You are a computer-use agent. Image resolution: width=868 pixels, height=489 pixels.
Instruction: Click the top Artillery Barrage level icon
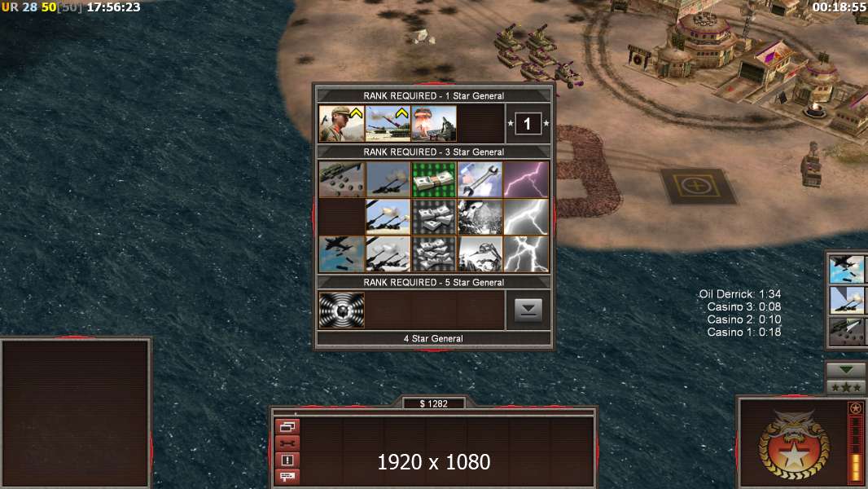pos(388,179)
